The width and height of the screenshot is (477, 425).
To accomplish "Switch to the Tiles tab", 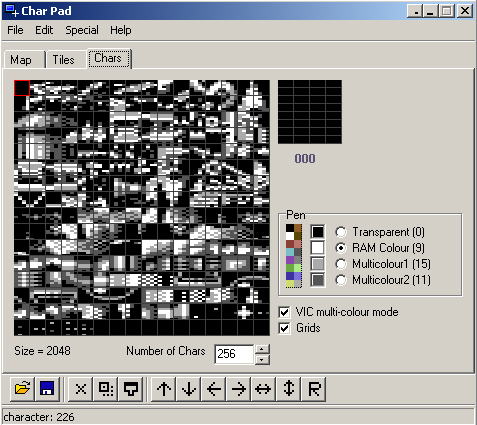I will [63, 60].
